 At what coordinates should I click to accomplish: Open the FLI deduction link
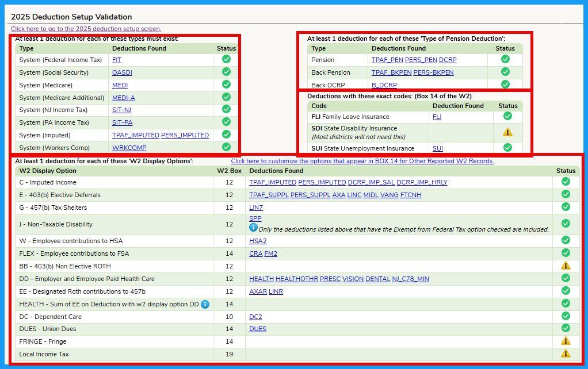pyautogui.click(x=437, y=117)
